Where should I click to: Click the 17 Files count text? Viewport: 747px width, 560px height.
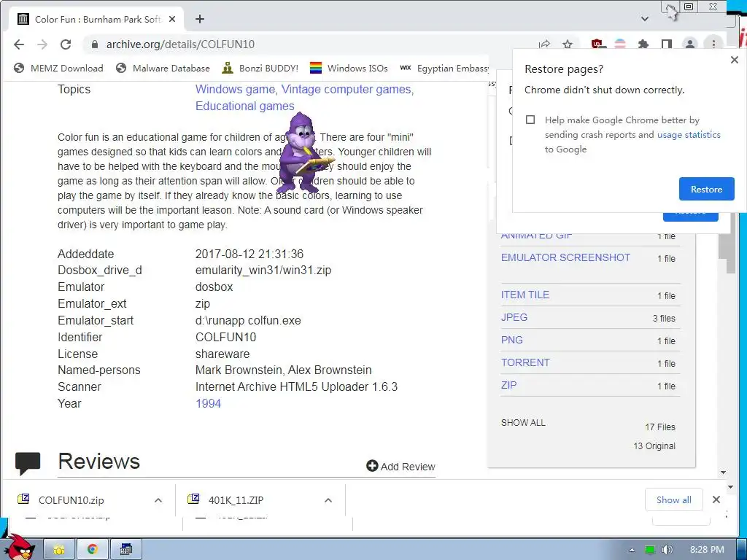click(659, 427)
